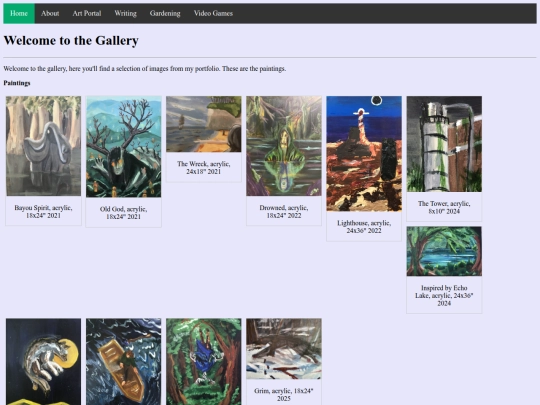
Task: Open the Art Portal menu item
Action: tap(87, 13)
